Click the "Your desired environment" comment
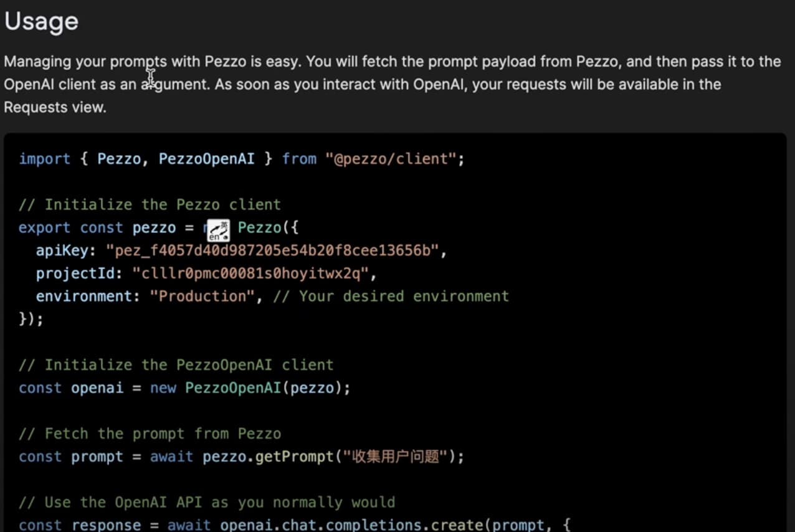This screenshot has width=795, height=532. [x=391, y=296]
